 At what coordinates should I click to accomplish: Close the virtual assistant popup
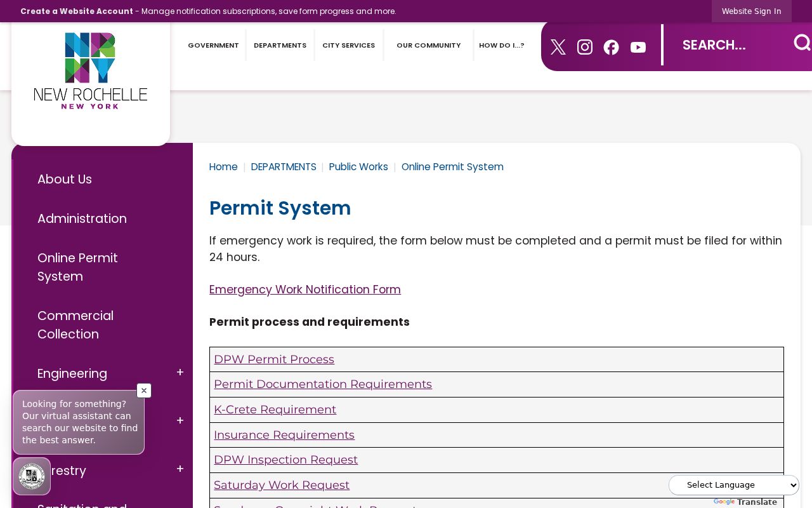coord(144,391)
